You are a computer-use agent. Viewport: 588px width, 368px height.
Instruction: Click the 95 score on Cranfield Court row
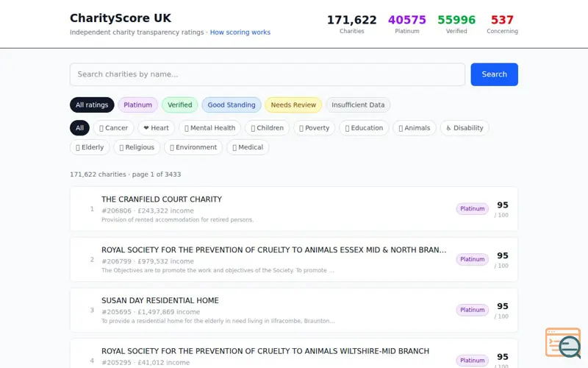point(503,205)
